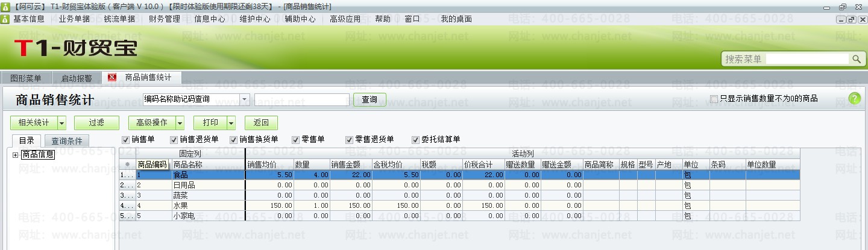Screen dimensions: 868x250
Task: Open the 辅助中心 menu
Action: (x=300, y=19)
